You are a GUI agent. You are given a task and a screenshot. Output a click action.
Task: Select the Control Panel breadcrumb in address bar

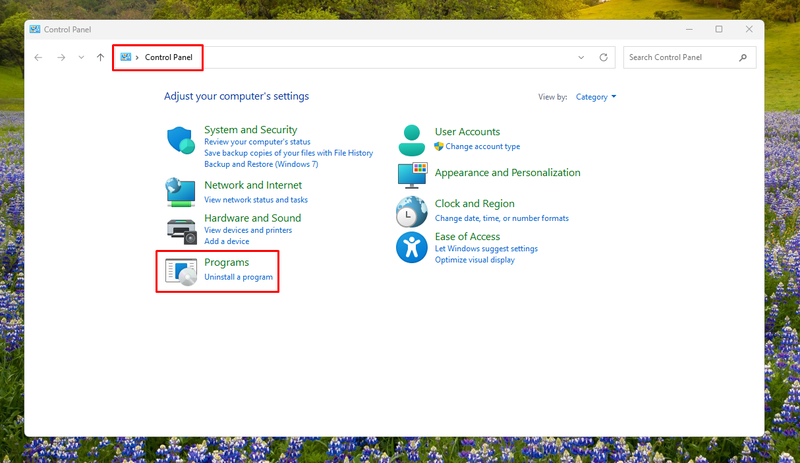[x=168, y=57]
